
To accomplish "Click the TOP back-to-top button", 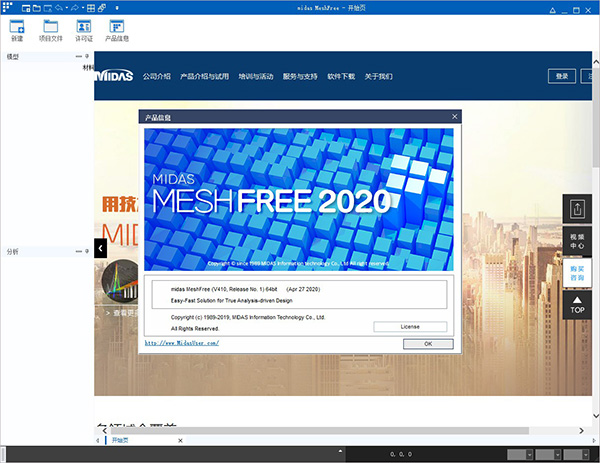I will point(577,305).
